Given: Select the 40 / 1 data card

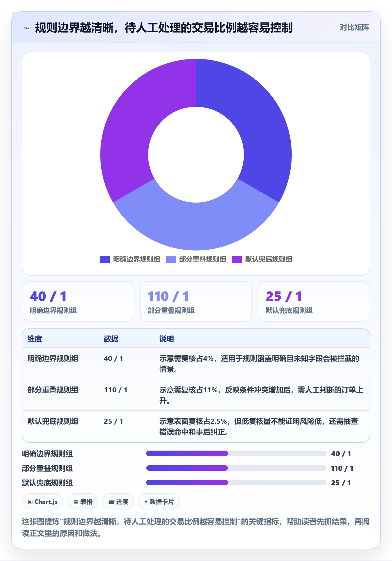Looking at the screenshot, I should coord(78,302).
